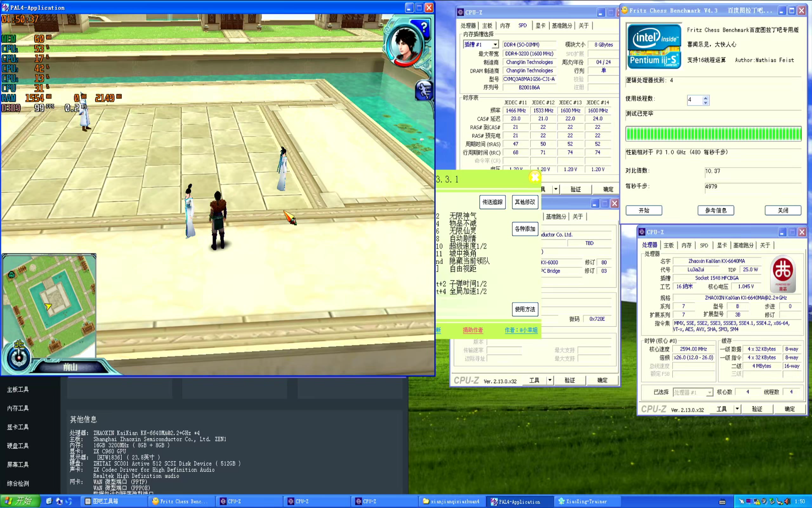The height and width of the screenshot is (508, 812).
Task: Open SPD tab in Zhaoxin processor CPU-Z
Action: 704,245
